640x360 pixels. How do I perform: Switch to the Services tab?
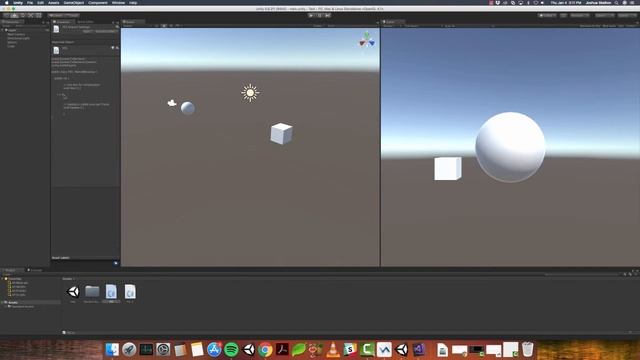(85, 22)
